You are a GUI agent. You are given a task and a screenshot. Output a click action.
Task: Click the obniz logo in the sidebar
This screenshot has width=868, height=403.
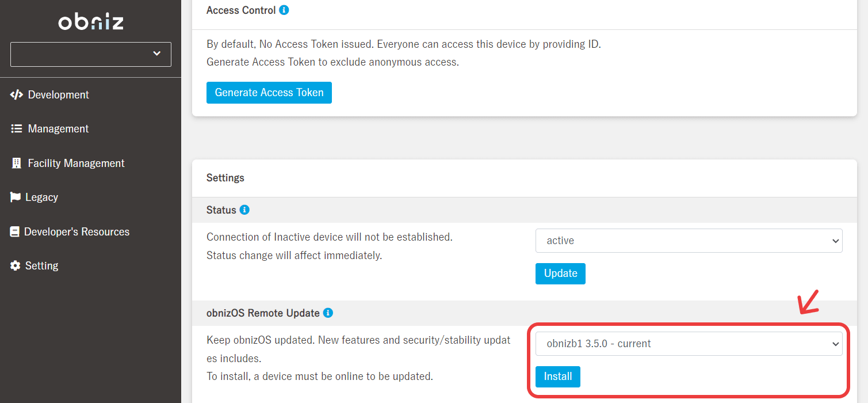point(91,22)
